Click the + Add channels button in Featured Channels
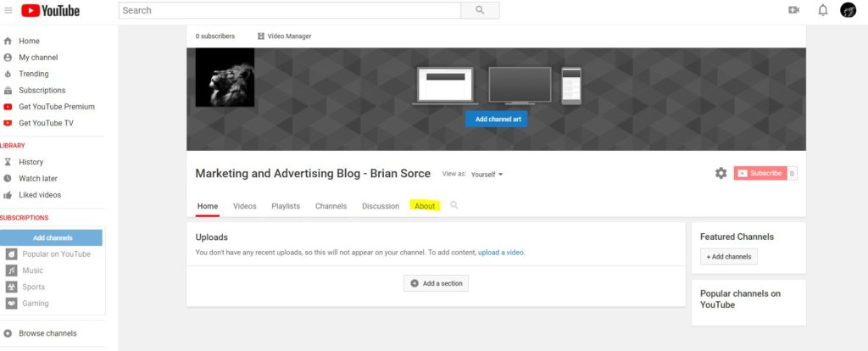Viewport: 868px width, 351px height. click(x=728, y=257)
